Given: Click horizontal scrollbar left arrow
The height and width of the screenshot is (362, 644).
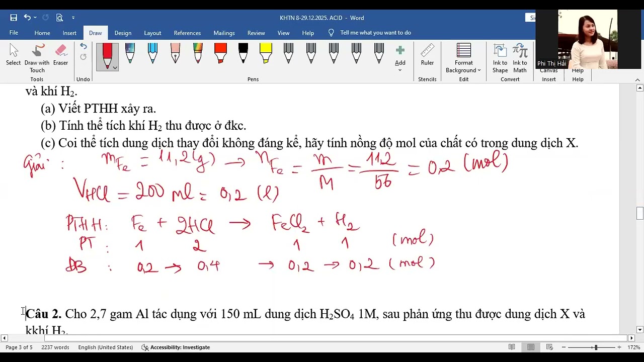Looking at the screenshot, I should [5, 338].
